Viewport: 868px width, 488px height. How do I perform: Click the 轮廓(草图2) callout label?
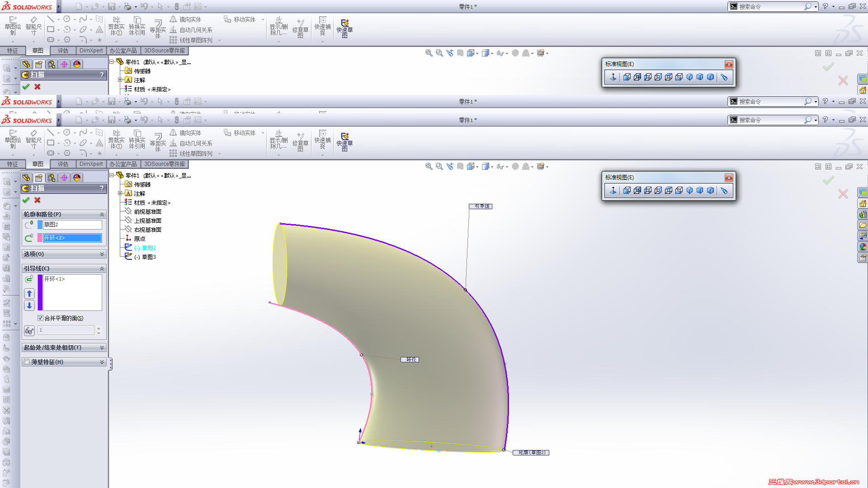(531, 452)
